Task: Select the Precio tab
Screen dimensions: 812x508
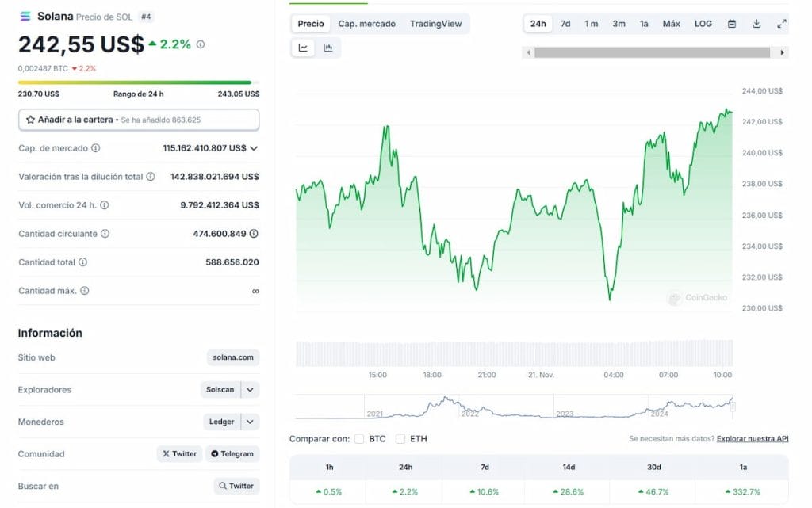Action: (311, 24)
